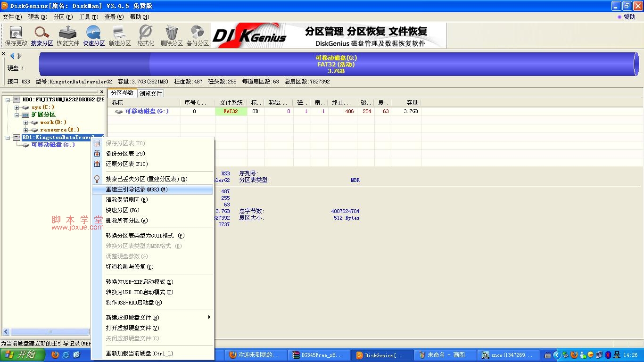Select 转换为USB-FDD启动模式 menu entry
Screen dimensions: 644x362
153,292
